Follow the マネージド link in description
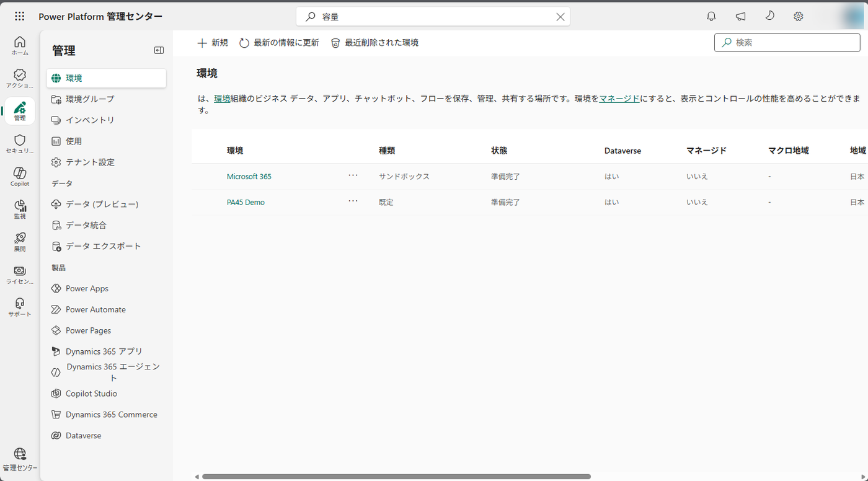 click(619, 99)
